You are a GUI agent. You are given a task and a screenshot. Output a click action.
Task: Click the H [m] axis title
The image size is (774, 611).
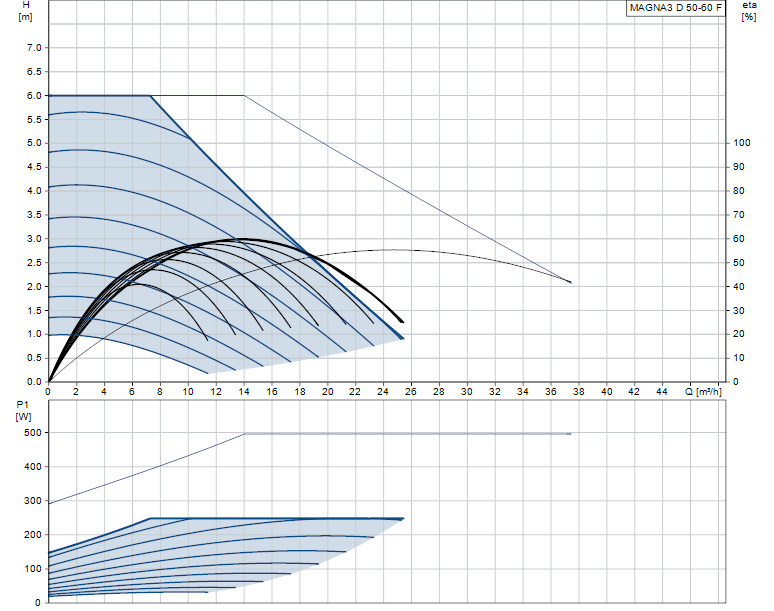pos(26,11)
